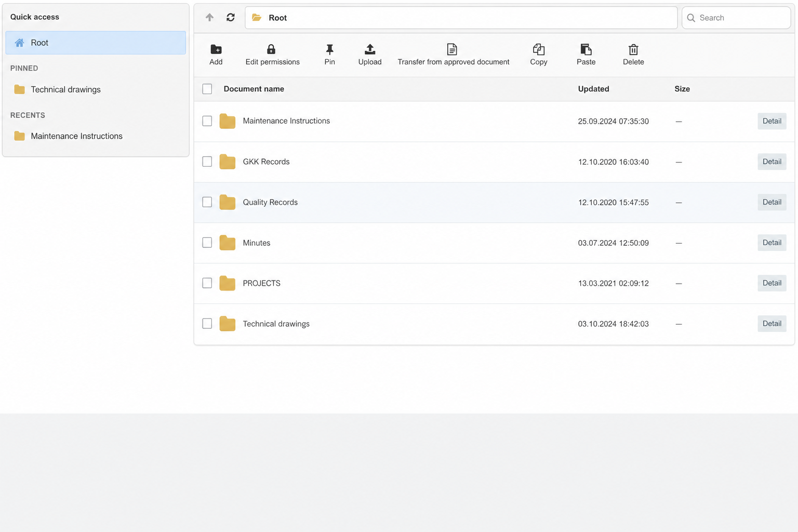Click the GKK Records folder icon
Image resolution: width=798 pixels, height=532 pixels.
[228, 162]
